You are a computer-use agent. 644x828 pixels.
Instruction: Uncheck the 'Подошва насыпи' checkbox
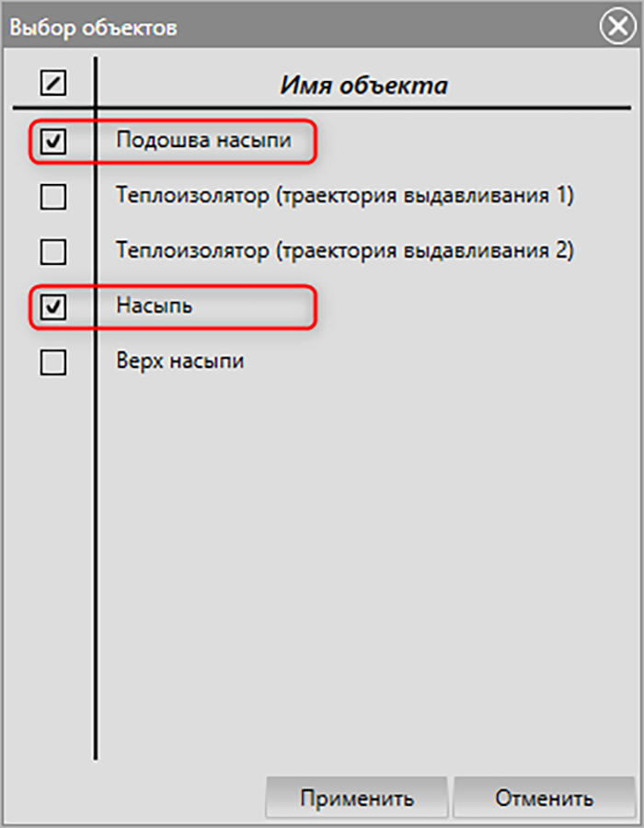tap(53, 141)
